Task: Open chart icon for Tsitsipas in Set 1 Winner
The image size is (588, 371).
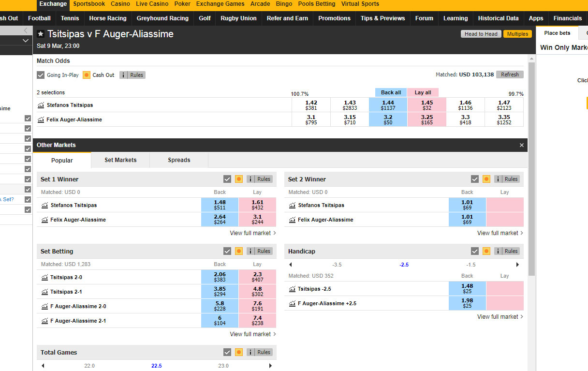Action: pyautogui.click(x=44, y=205)
